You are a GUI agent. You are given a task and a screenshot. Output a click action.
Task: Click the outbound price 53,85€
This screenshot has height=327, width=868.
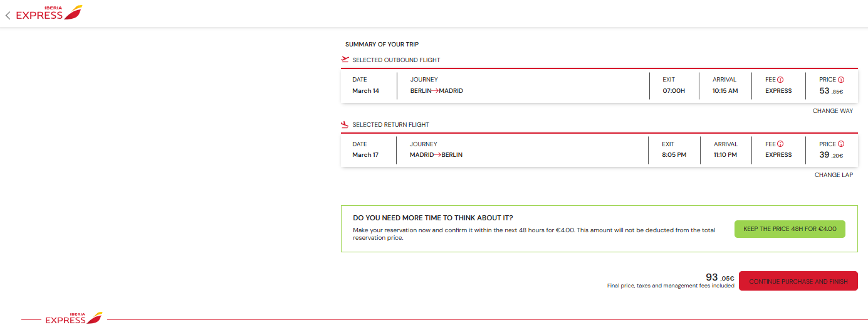click(831, 91)
